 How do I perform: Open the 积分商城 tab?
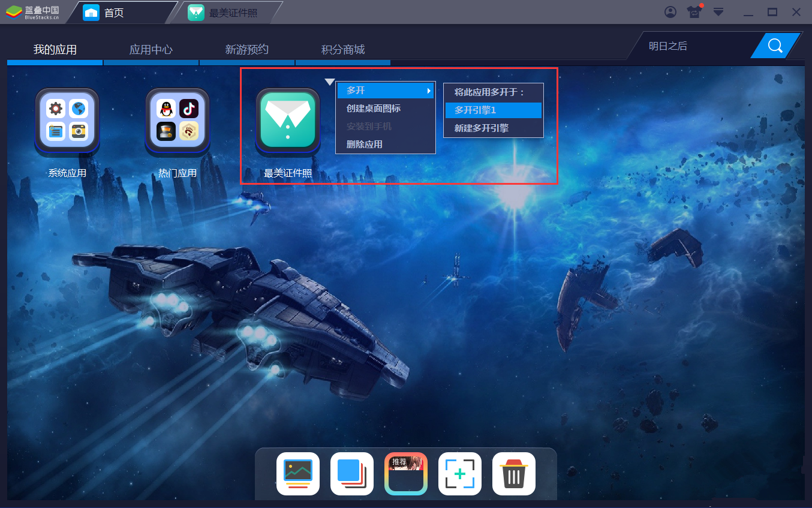(x=343, y=50)
